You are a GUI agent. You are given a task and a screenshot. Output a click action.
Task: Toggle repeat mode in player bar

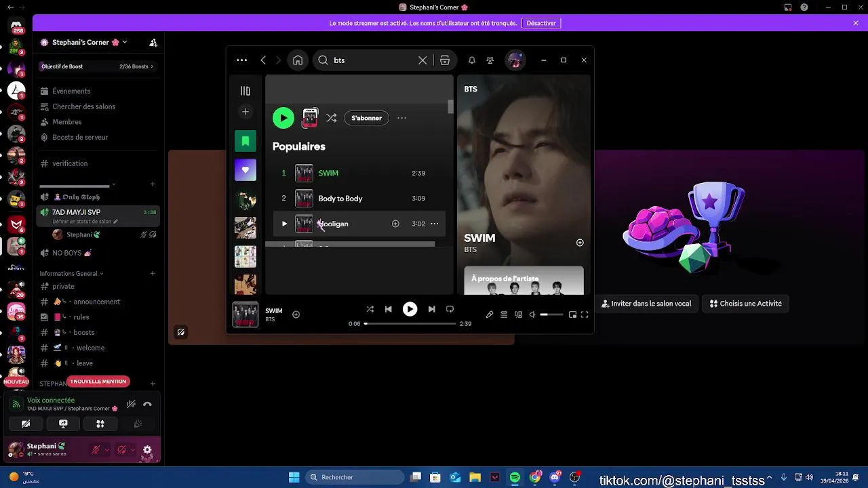450,309
